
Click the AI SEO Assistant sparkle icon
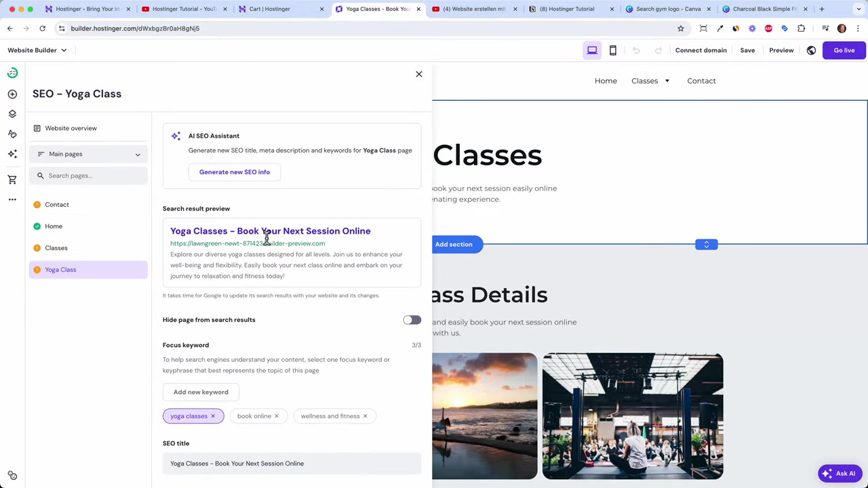tap(176, 136)
